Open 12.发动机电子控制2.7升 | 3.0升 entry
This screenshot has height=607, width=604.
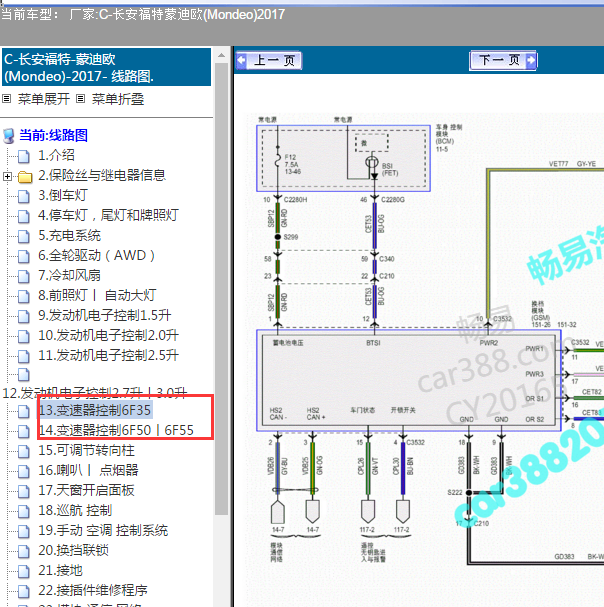[95, 393]
